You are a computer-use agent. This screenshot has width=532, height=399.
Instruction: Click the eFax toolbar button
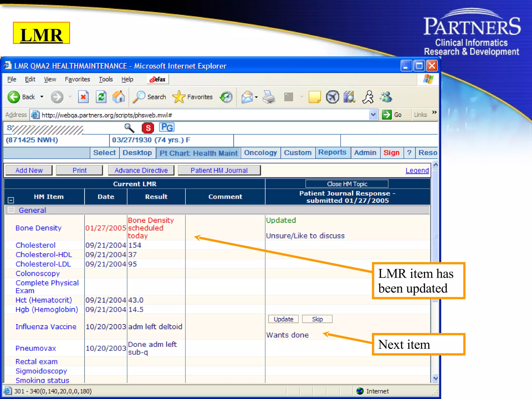158,79
